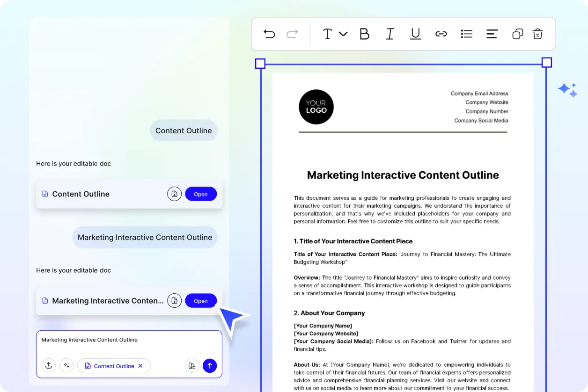Send the message with the arrow button
The width and height of the screenshot is (588, 392).
coord(210,365)
